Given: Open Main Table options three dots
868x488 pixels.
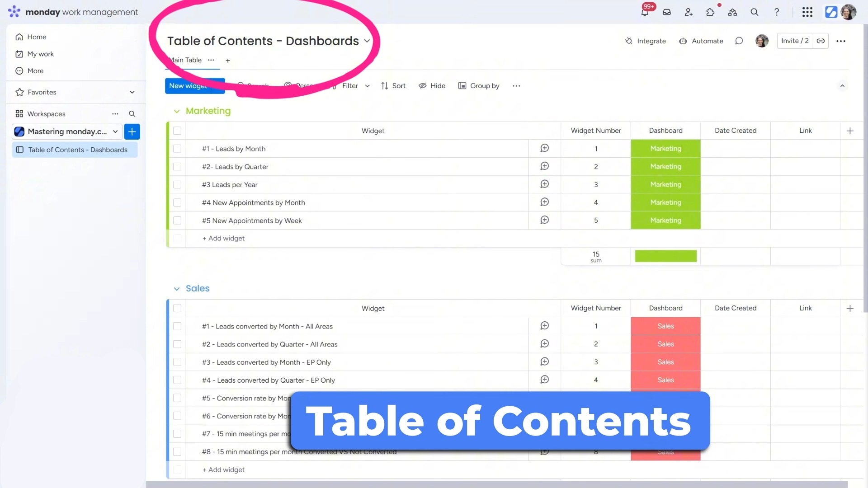Looking at the screenshot, I should pyautogui.click(x=211, y=60).
